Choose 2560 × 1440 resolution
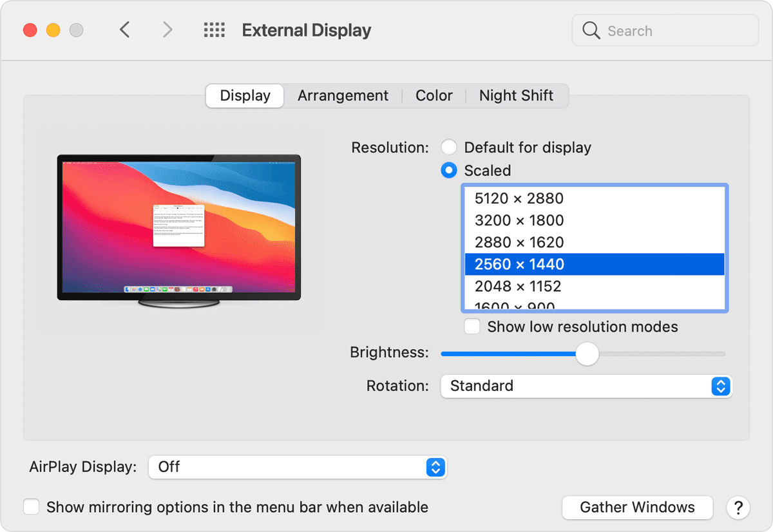 point(595,264)
